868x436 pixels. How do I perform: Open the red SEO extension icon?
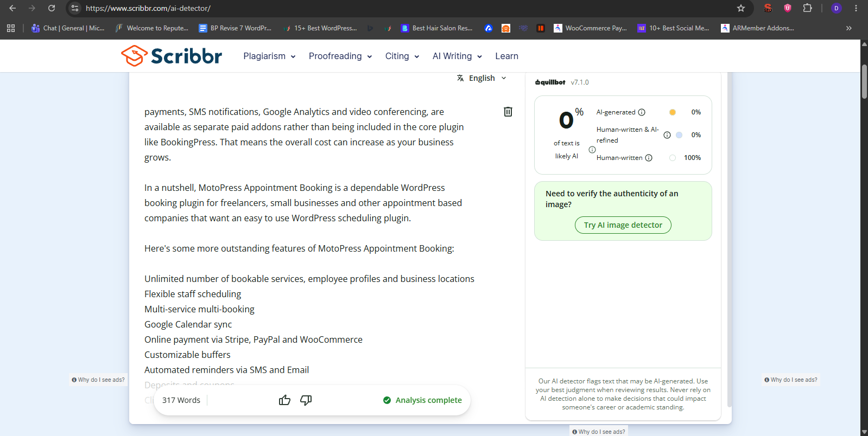pyautogui.click(x=768, y=8)
